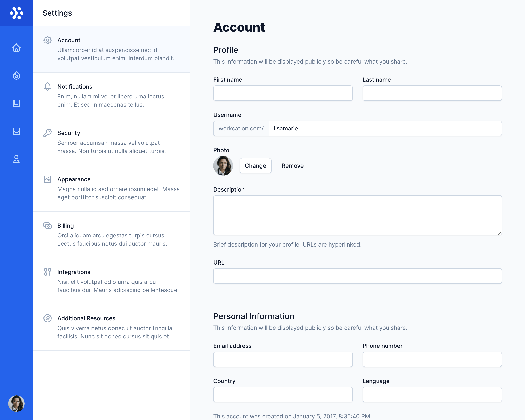Click the Remove photo button
This screenshot has height=420, width=525.
(x=292, y=166)
